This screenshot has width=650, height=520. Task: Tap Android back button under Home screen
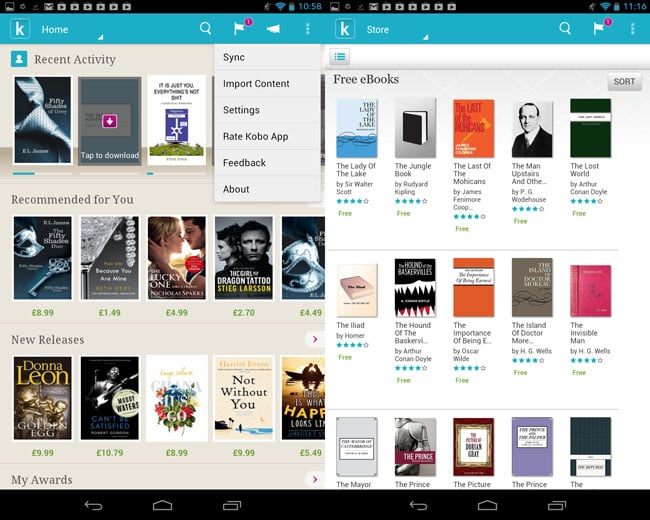click(93, 505)
